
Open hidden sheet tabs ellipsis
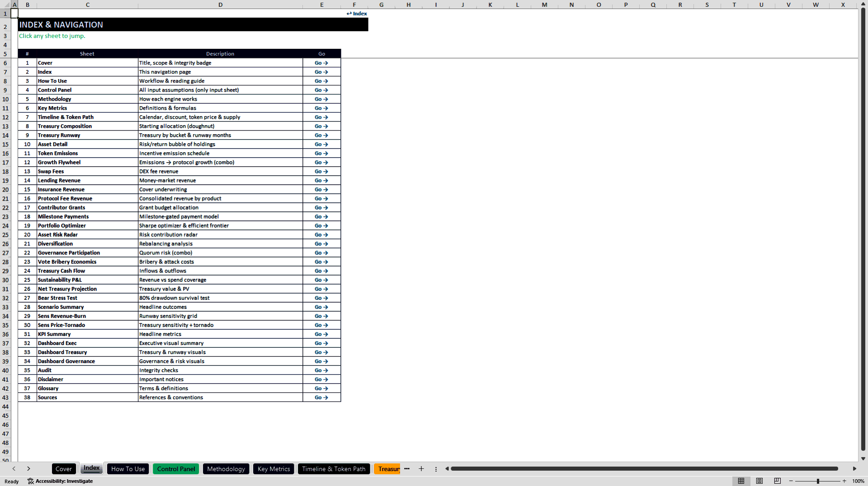pos(407,469)
